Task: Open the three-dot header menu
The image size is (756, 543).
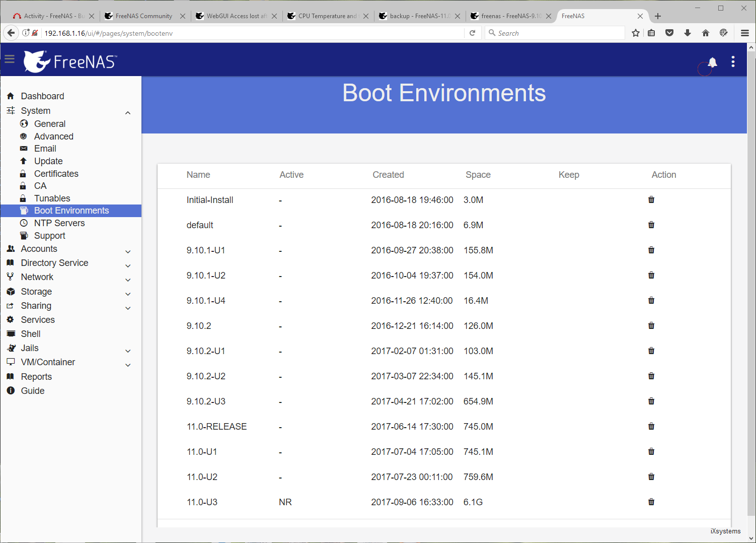Action: (x=733, y=61)
